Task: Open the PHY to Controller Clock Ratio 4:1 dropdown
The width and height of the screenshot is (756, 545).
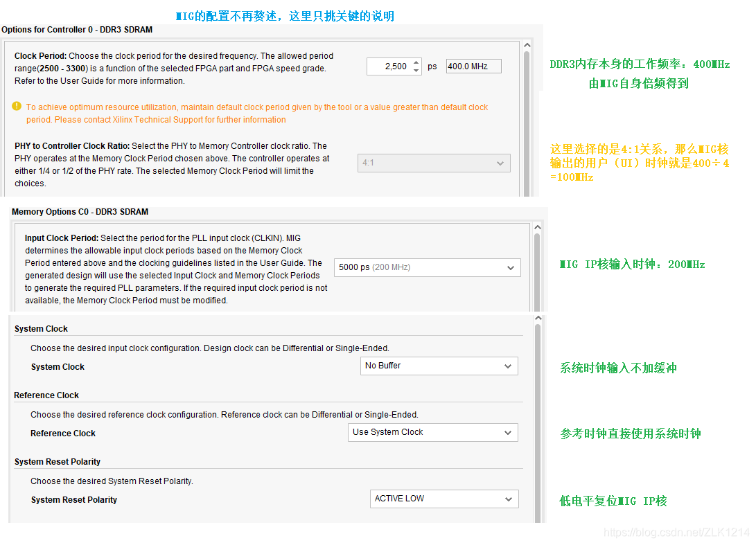Action: pos(434,163)
